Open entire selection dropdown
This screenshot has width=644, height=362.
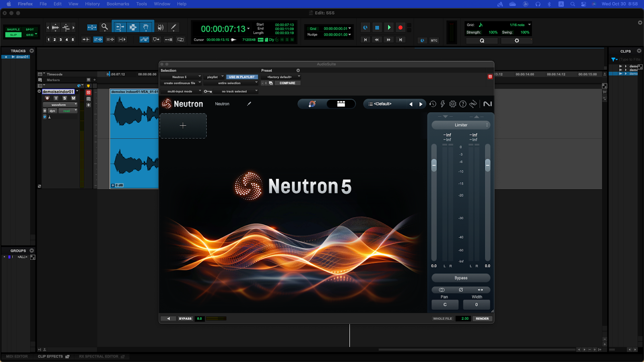(x=231, y=83)
